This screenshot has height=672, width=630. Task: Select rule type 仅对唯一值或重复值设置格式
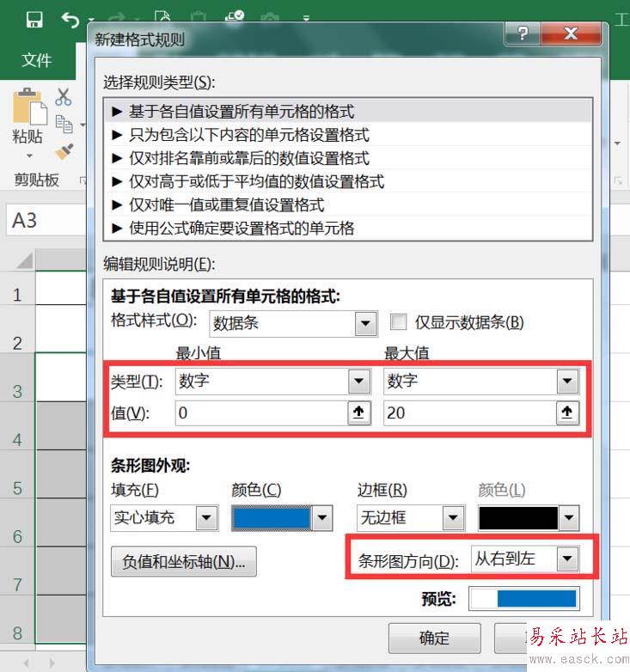click(x=347, y=205)
